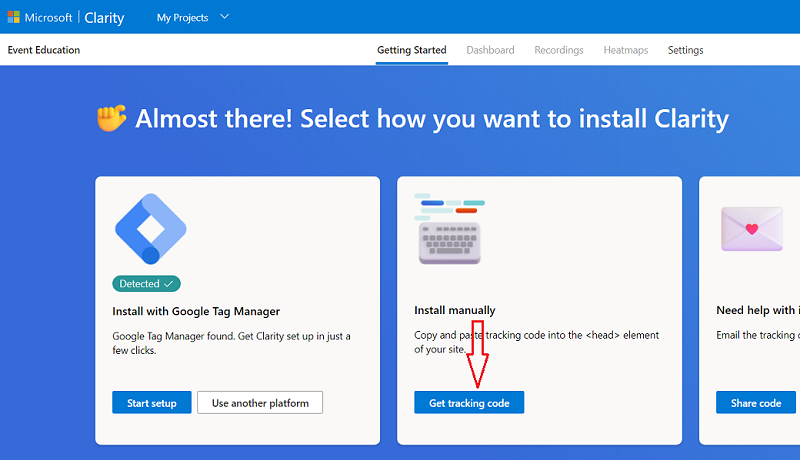Click the Google Tag Manager diamond icon

(151, 228)
